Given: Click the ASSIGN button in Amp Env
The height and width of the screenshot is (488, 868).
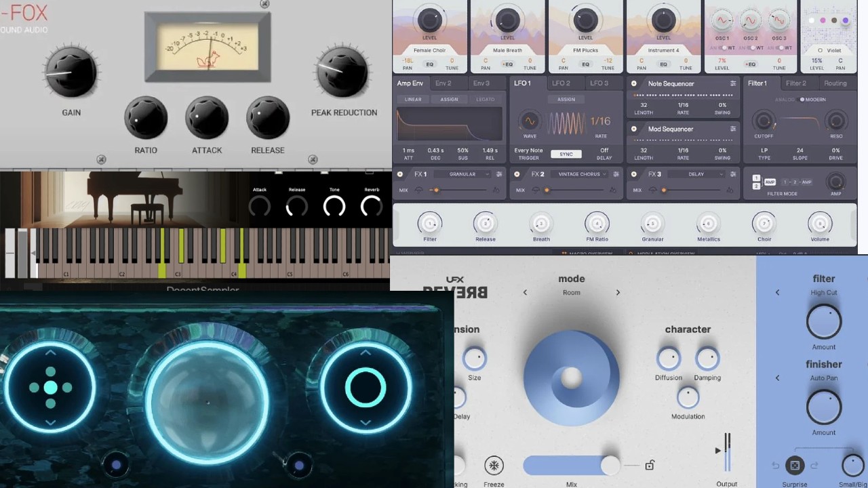Looking at the screenshot, I should [x=449, y=100].
